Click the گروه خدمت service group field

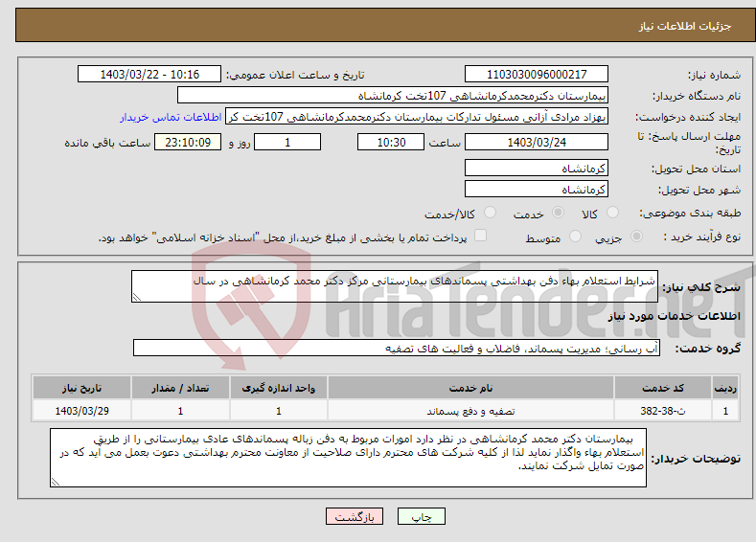pos(397,348)
